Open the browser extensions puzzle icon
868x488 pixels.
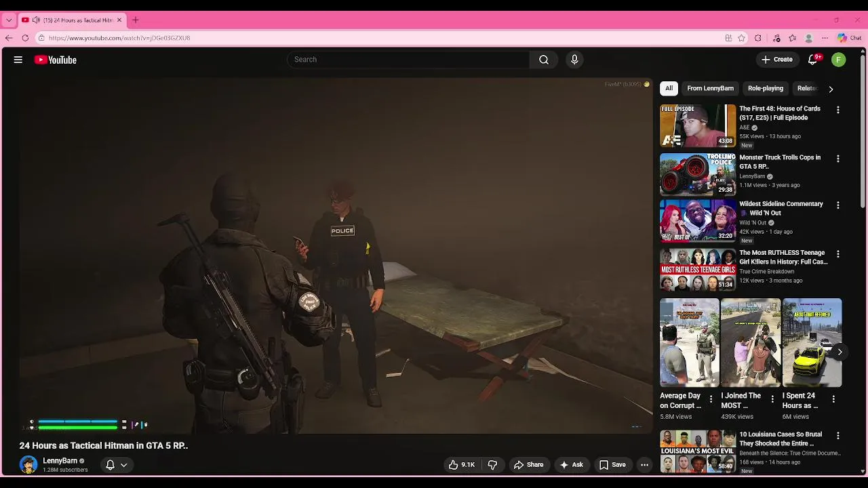pos(758,38)
